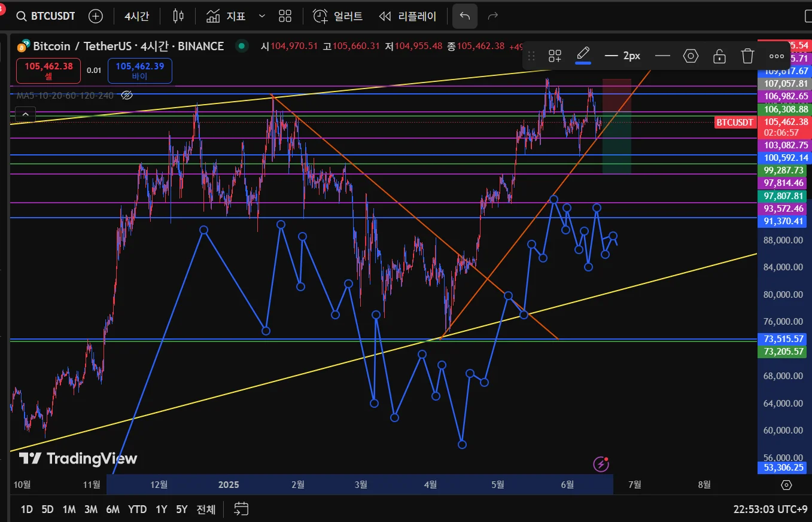812x522 pixels.
Task: Select the YTD date range tab
Action: coord(137,509)
